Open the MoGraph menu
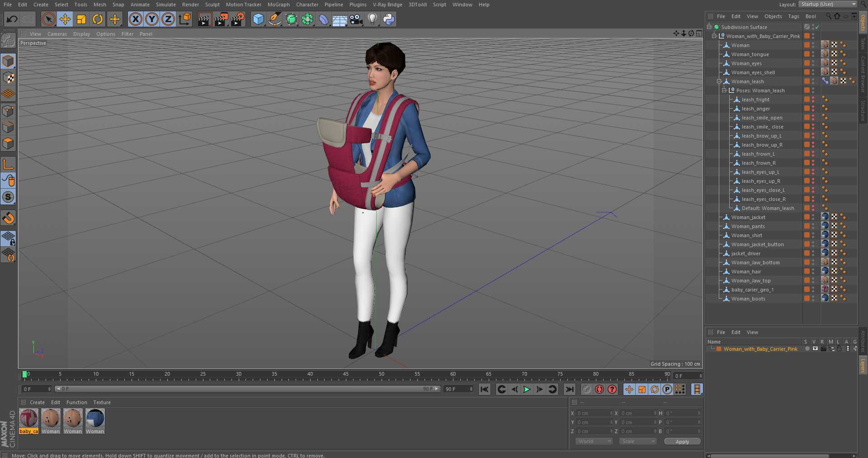Viewport: 868px width, 458px height. point(278,5)
